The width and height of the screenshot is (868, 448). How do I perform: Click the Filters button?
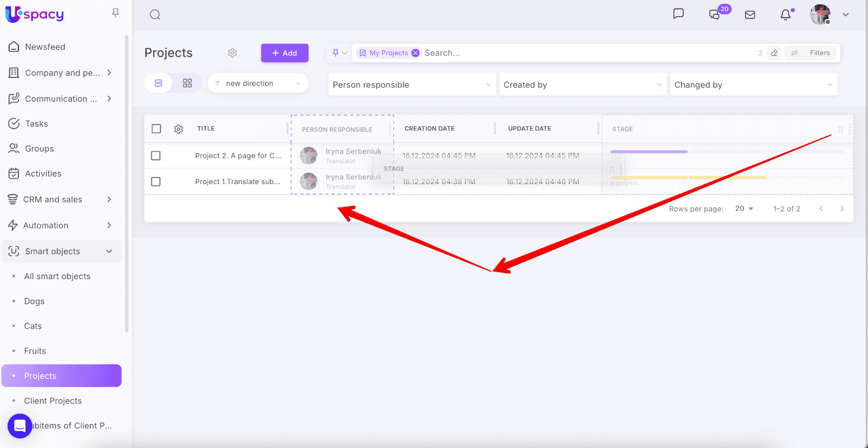813,53
